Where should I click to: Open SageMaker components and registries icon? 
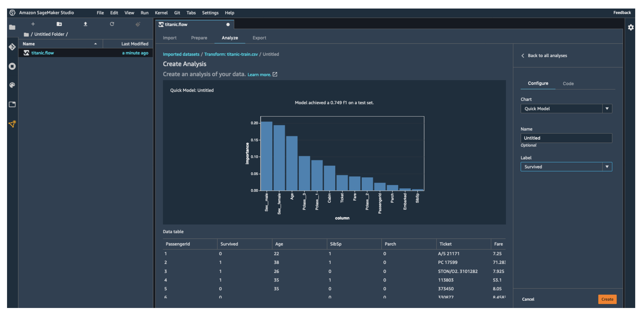[x=12, y=124]
